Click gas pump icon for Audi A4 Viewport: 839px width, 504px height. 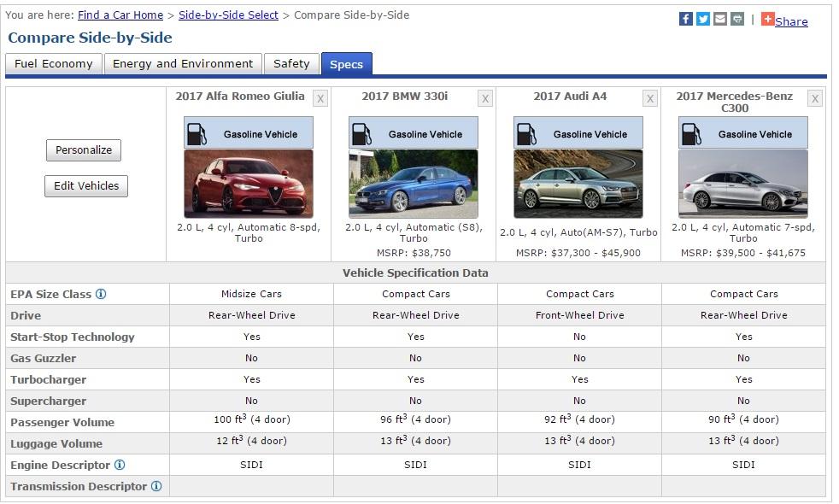[526, 133]
